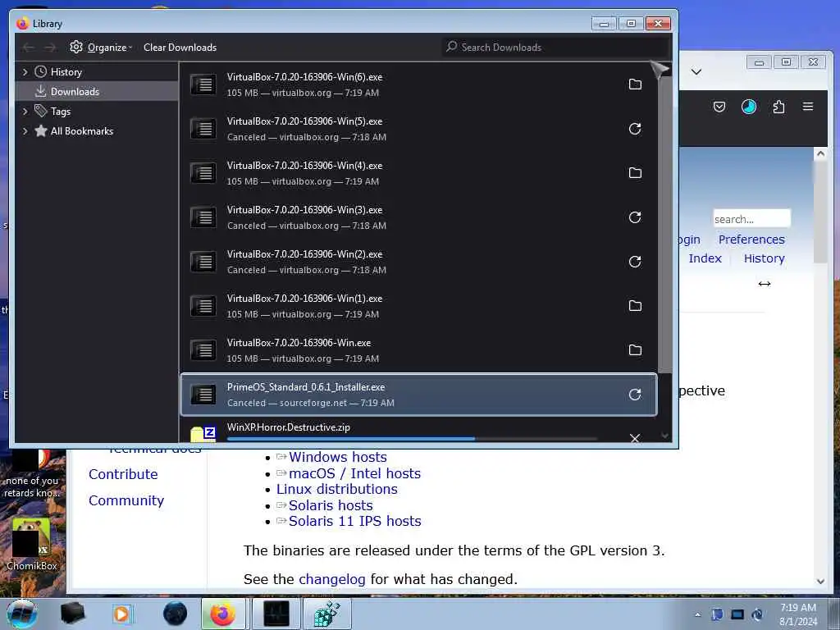
Task: Open Index link on VirtualBox page
Action: click(705, 258)
